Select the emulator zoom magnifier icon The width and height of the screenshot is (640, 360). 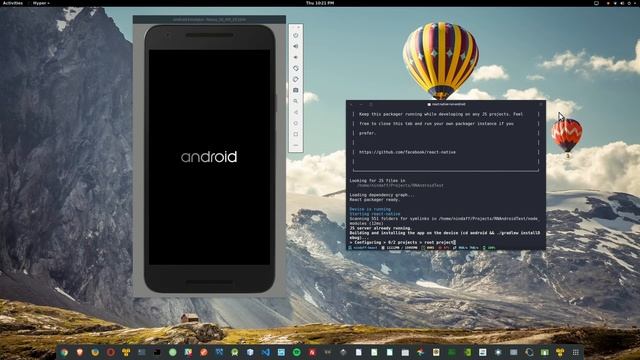[296, 101]
